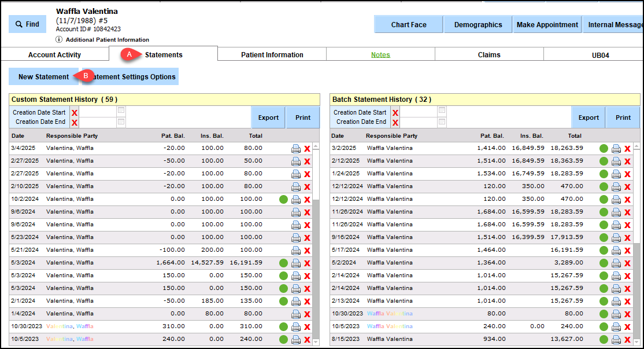Open the Notes link tab
This screenshot has width=644, height=349.
pyautogui.click(x=380, y=55)
